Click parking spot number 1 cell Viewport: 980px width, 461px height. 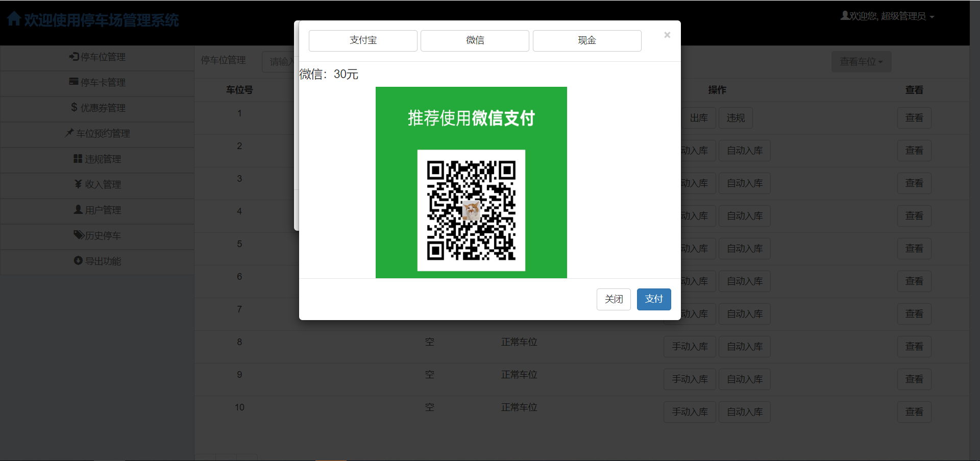point(239,113)
